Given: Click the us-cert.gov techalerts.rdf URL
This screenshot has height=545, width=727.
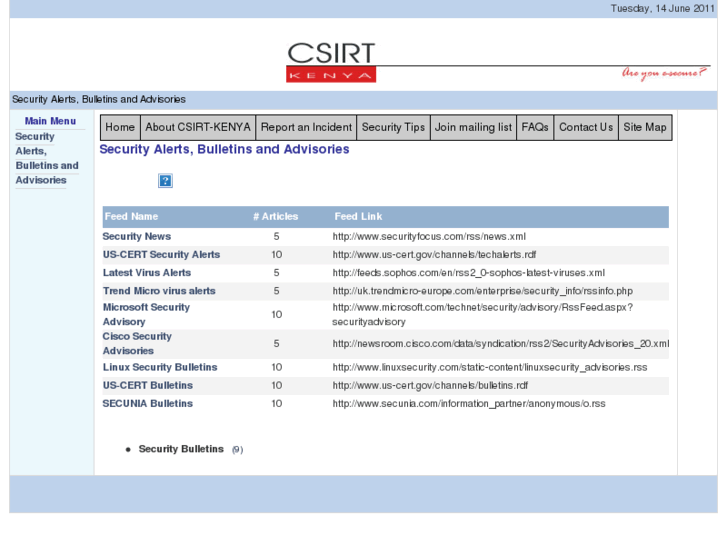Looking at the screenshot, I should 434,255.
